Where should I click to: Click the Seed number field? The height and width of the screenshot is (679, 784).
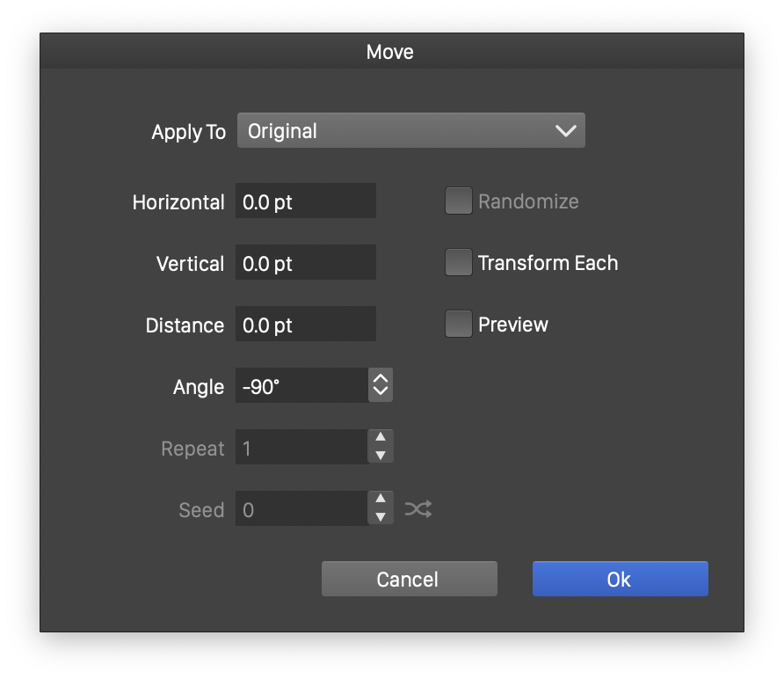(302, 508)
